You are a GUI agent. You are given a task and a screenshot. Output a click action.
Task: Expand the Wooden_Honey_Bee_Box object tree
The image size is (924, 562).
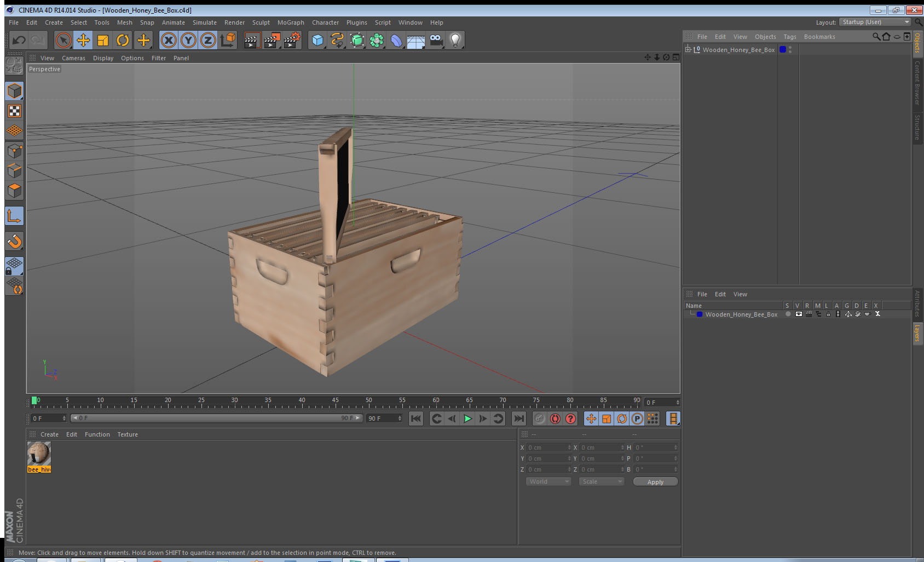(688, 49)
